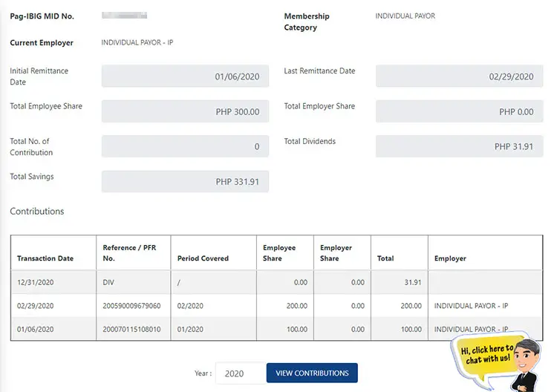The height and width of the screenshot is (392, 557).
Task: Click the Total Savings PHP 331.91 field
Action: [185, 181]
